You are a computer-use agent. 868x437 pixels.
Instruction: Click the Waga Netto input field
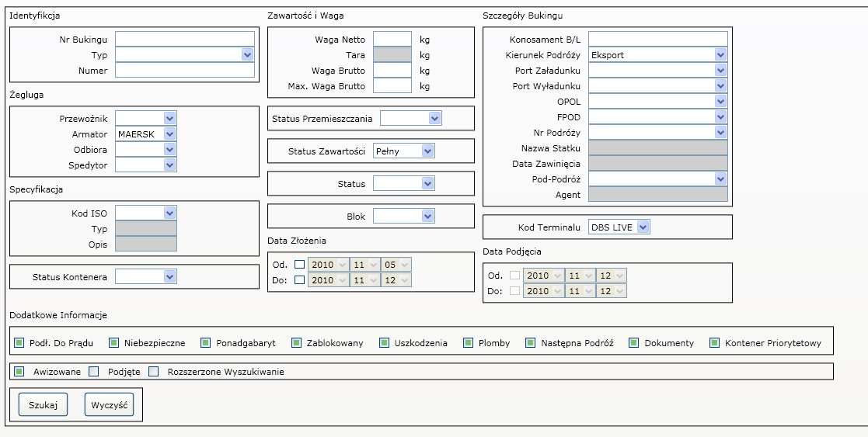392,40
